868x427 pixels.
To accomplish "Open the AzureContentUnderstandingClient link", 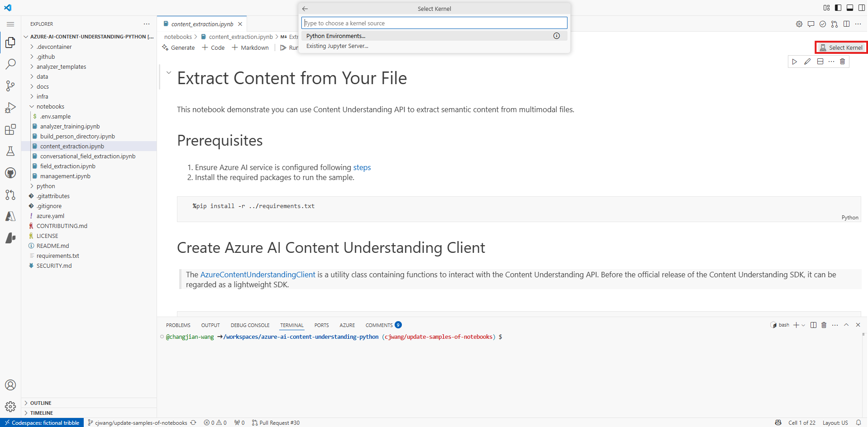I will (258, 275).
